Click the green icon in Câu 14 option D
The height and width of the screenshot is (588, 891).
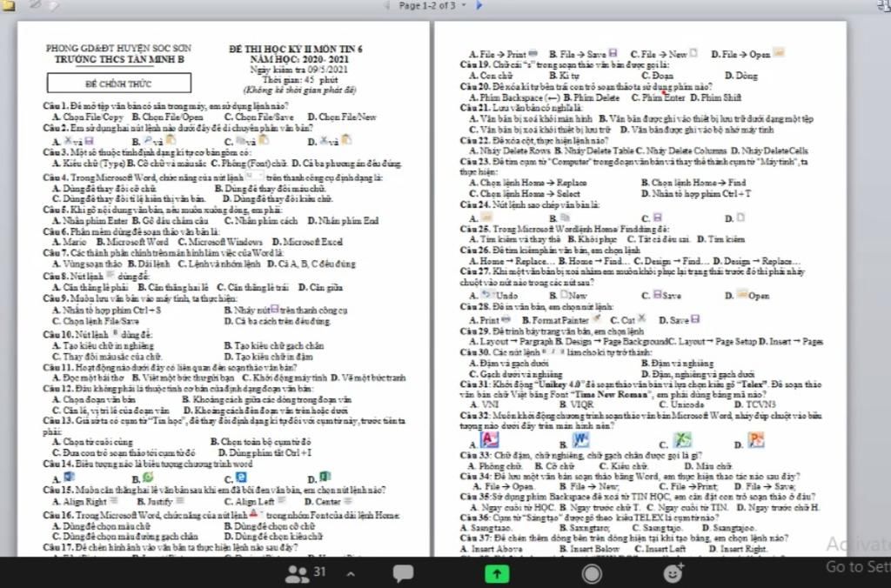[325, 476]
